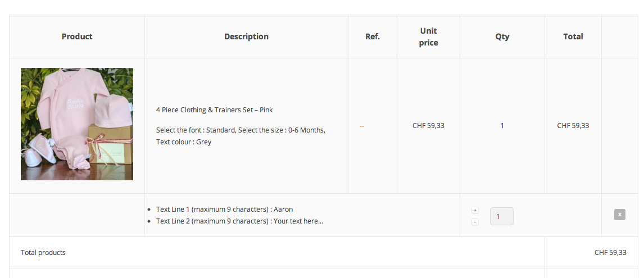
Task: Remove item using the x button
Action: 619,215
